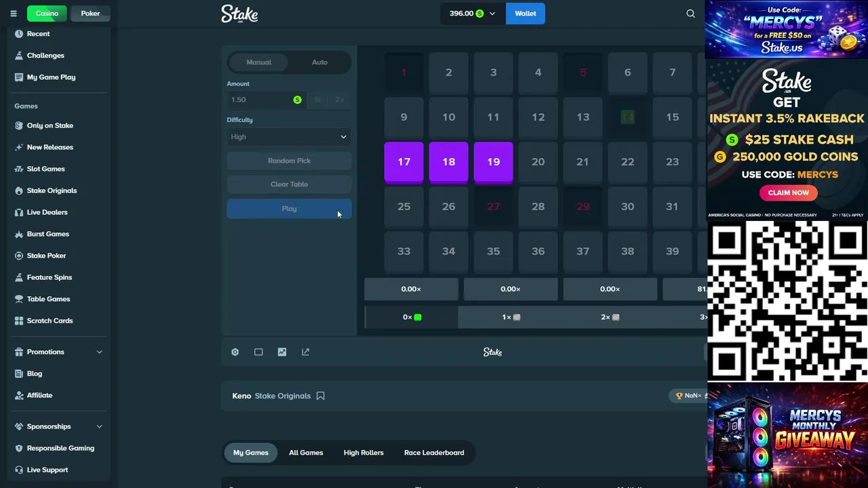Halve the bet amount with ½
Viewport: 868px width, 488px height.
coord(317,100)
